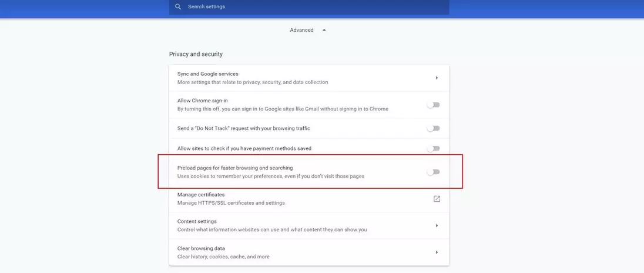This screenshot has height=273, width=644.
Task: Toggle payment methods check switch
Action: 433,149
